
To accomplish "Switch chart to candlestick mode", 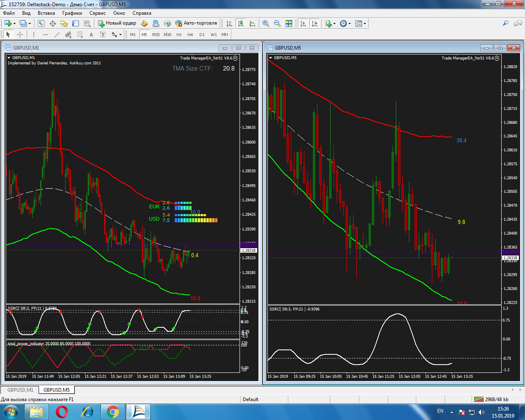I will 241,23.
